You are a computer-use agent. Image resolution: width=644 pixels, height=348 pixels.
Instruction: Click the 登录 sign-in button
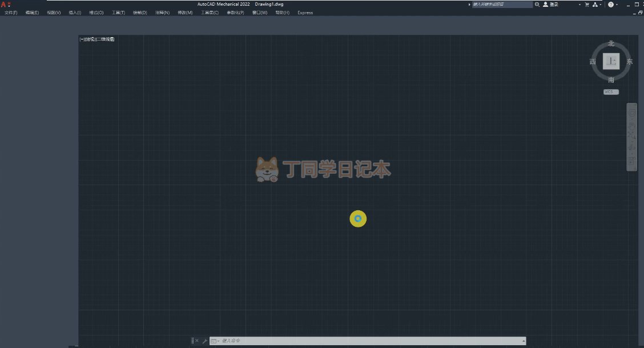click(554, 4)
